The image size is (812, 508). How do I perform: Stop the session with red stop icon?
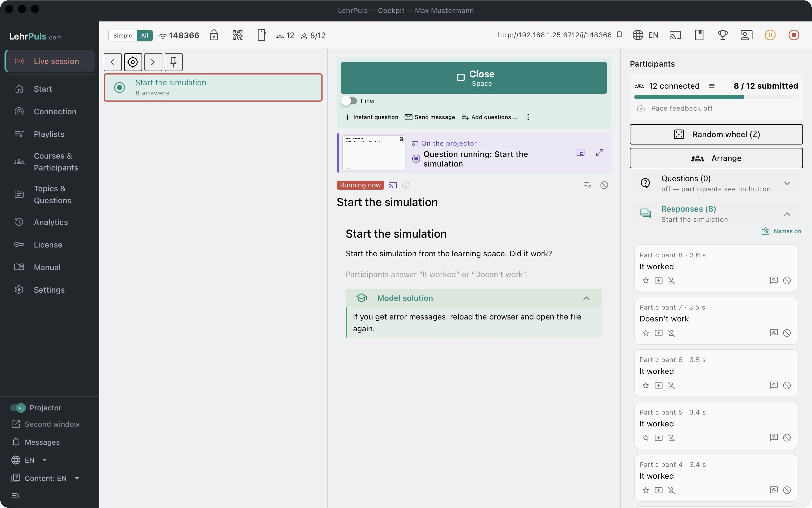pyautogui.click(x=794, y=35)
